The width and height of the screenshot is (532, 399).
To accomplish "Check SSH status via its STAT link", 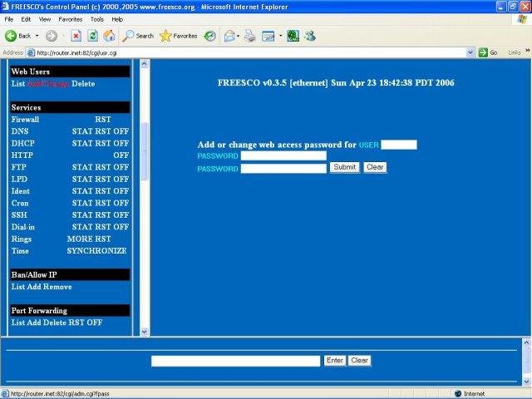I will click(82, 214).
